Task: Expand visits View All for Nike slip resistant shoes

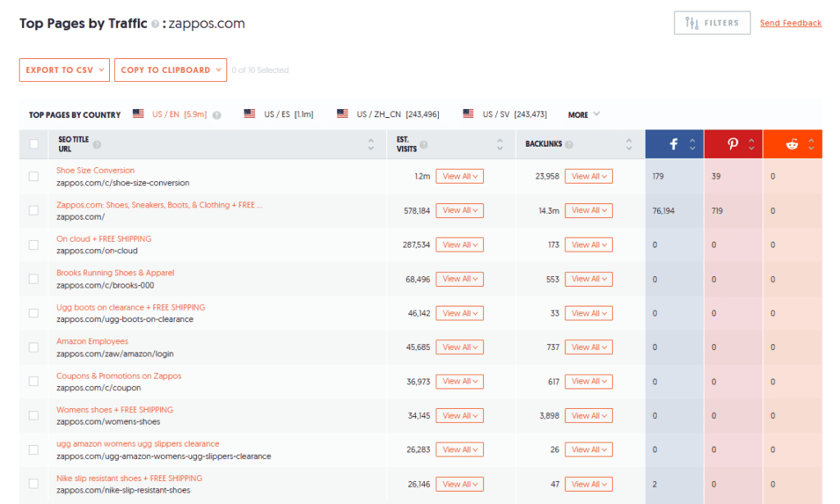Action: click(x=459, y=484)
